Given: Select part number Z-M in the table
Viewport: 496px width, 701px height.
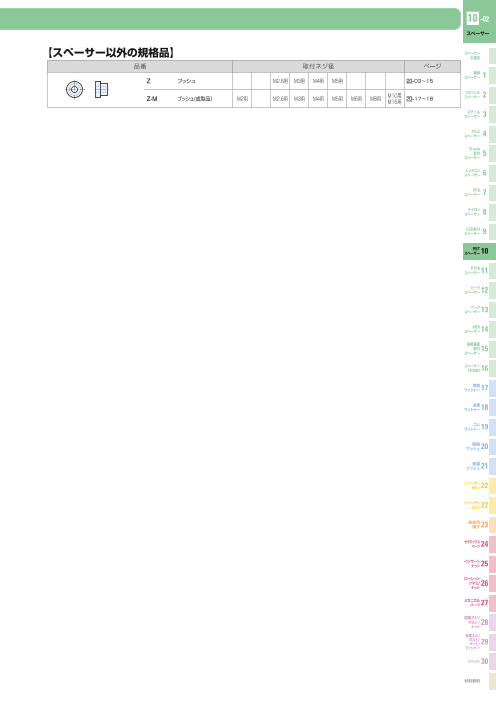Looking at the screenshot, I should (152, 99).
